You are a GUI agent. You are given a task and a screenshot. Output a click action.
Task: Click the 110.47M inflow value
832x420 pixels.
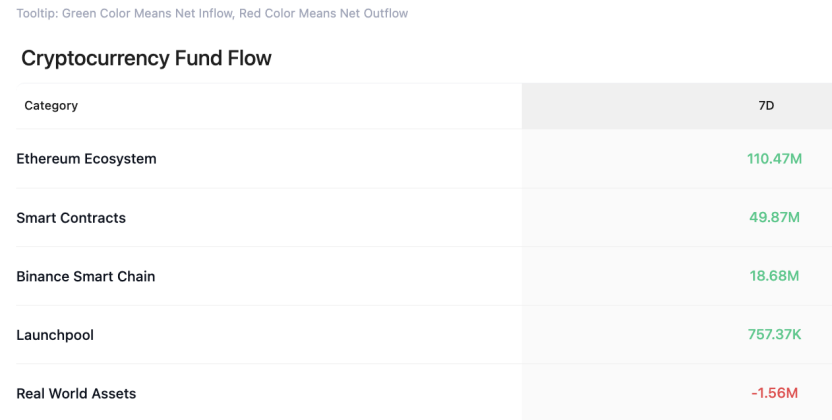774,159
